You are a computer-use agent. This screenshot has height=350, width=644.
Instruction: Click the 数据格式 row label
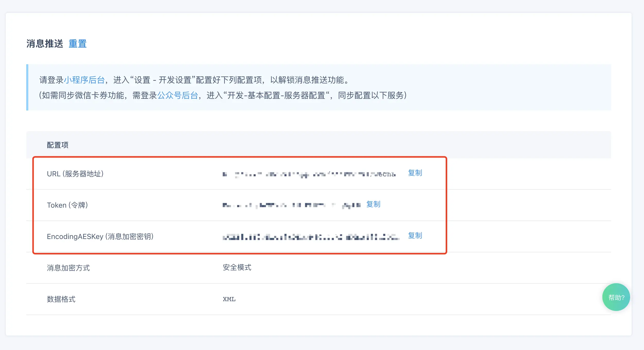62,299
